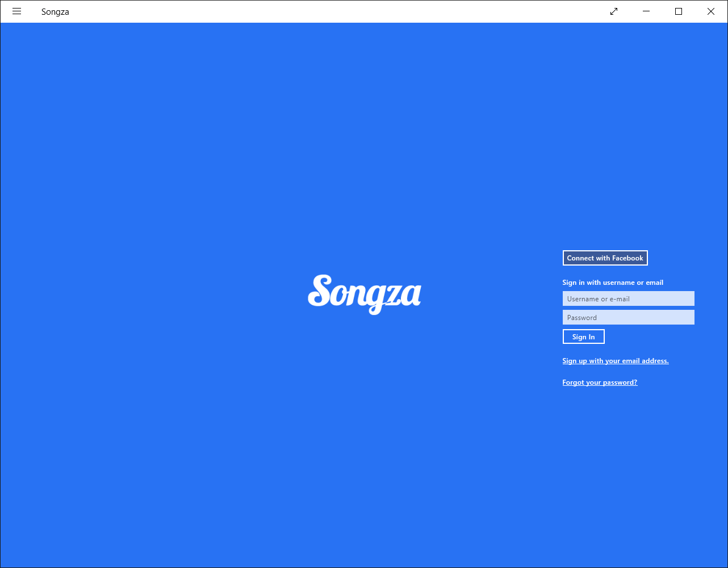
Task: Open the hamburger menu in title bar
Action: 16,11
